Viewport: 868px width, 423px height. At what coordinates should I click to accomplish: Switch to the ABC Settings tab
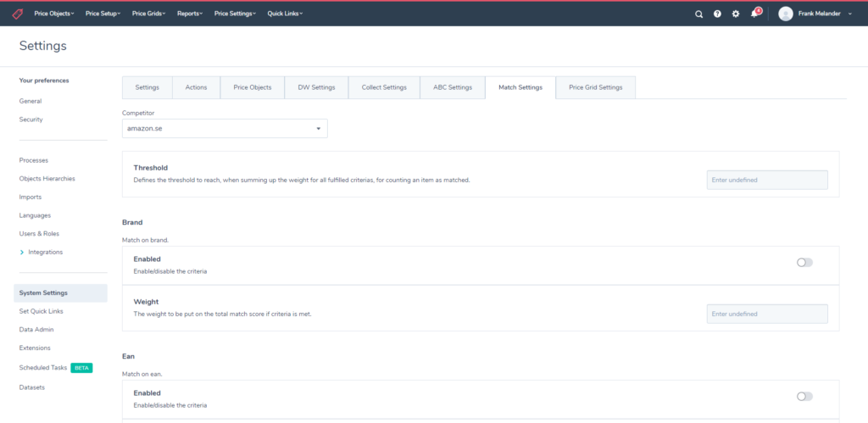(452, 87)
